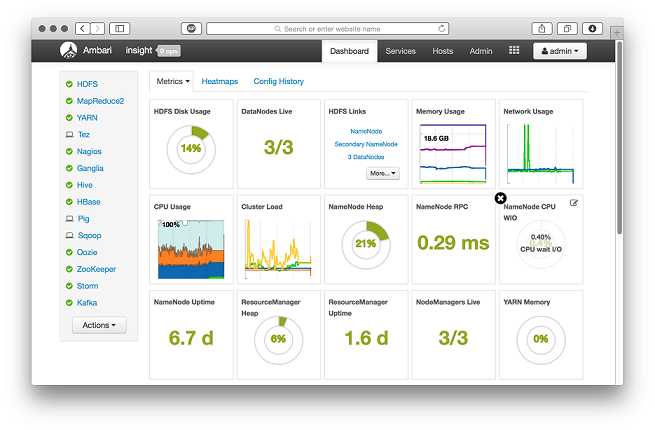Screen dimensions: 655x430
Task: Click the green status icon beside YARN
Action: [x=69, y=117]
